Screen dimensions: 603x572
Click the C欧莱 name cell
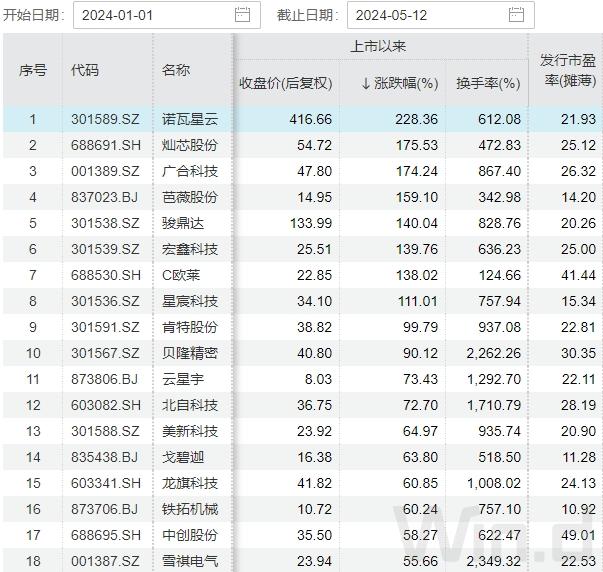[x=181, y=275]
